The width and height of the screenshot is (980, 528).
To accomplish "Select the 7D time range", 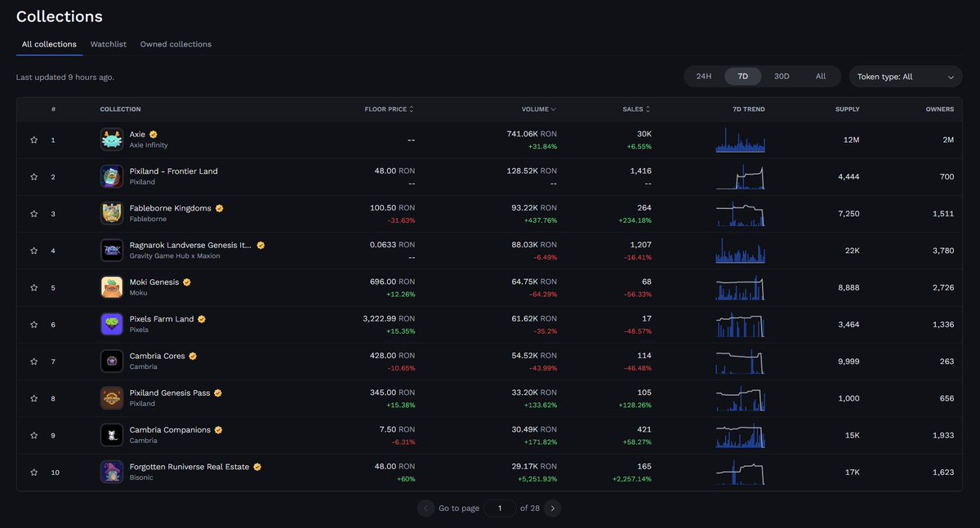I will tap(743, 76).
